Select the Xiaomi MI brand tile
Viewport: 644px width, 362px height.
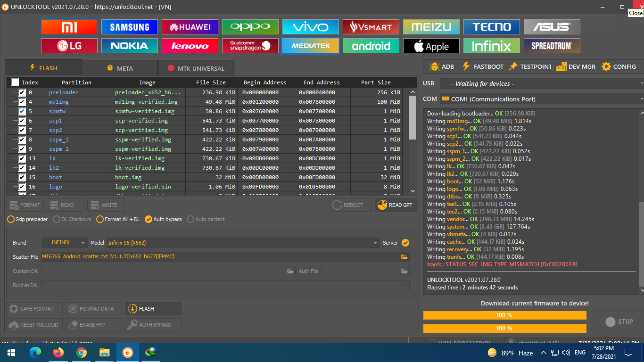(69, 27)
